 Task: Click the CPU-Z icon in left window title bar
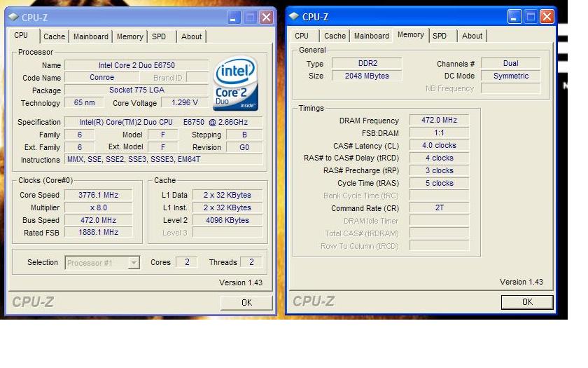click(13, 17)
